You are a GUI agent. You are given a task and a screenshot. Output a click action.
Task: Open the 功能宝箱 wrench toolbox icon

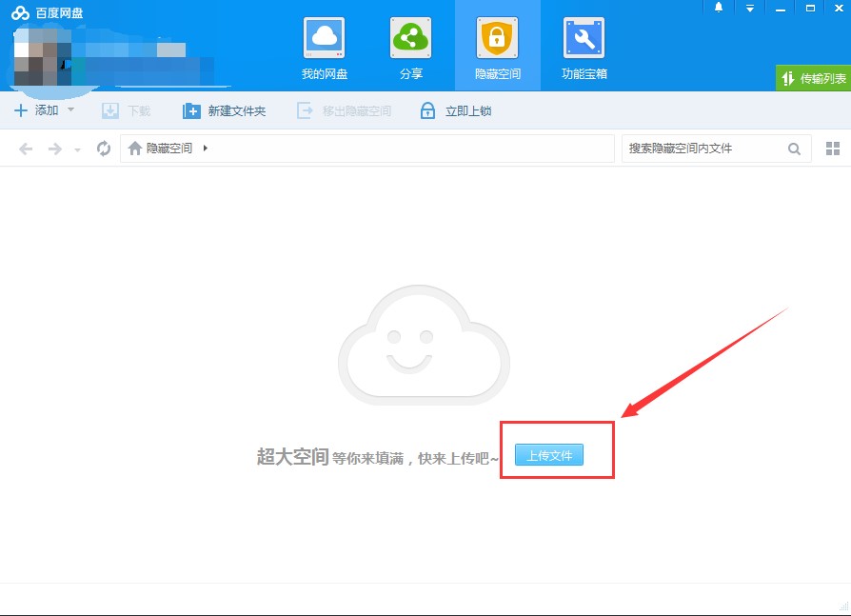click(584, 49)
